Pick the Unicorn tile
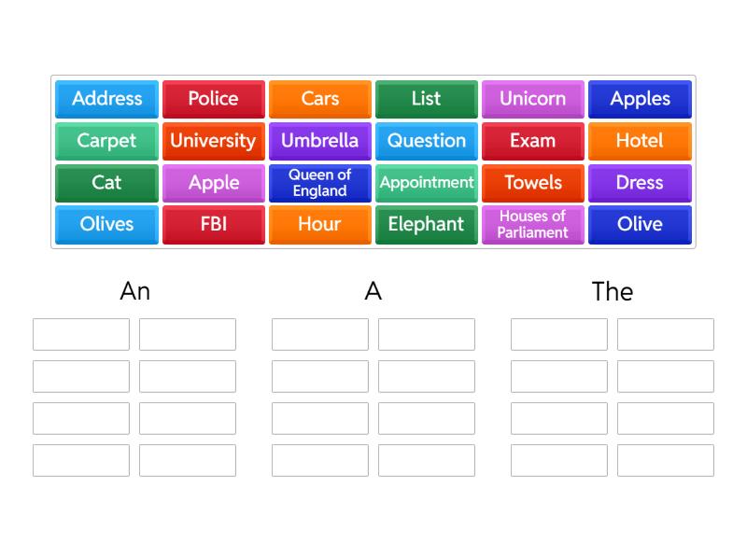The height and width of the screenshot is (560, 747). pos(532,99)
